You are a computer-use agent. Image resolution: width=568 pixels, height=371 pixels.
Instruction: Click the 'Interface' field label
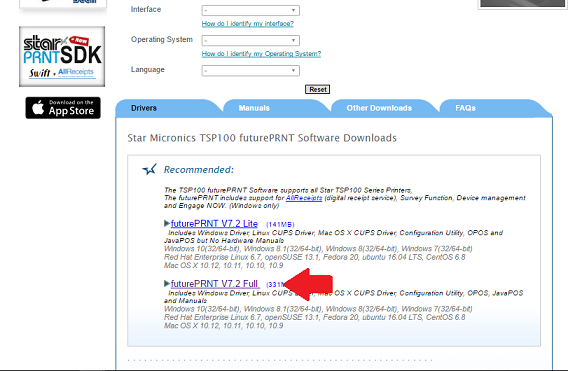point(146,9)
